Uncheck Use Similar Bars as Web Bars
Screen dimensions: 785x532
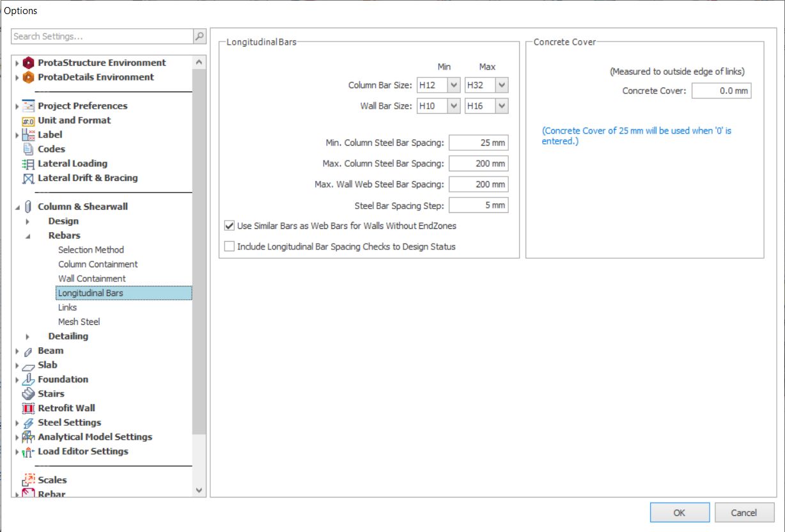(229, 226)
